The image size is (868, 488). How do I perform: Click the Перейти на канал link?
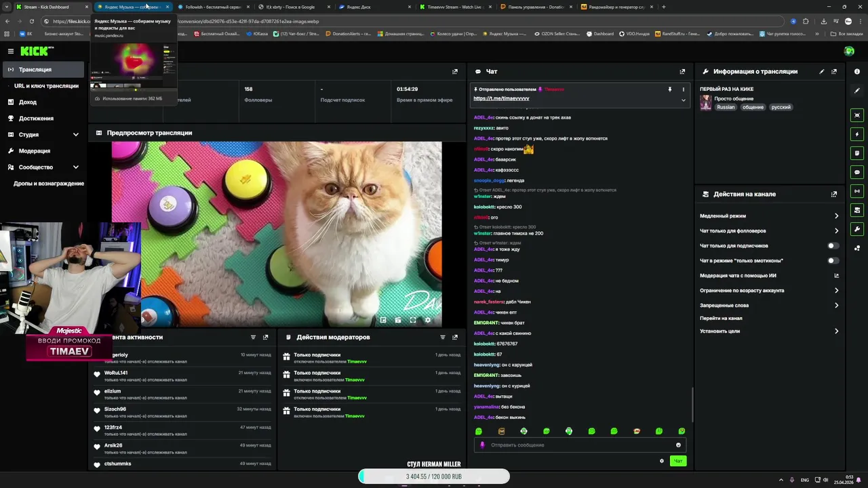721,318
